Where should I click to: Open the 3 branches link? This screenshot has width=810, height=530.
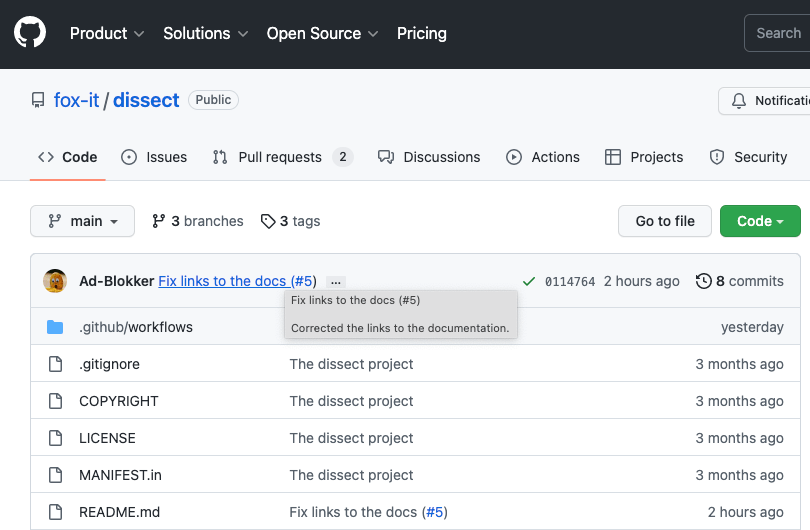click(198, 221)
